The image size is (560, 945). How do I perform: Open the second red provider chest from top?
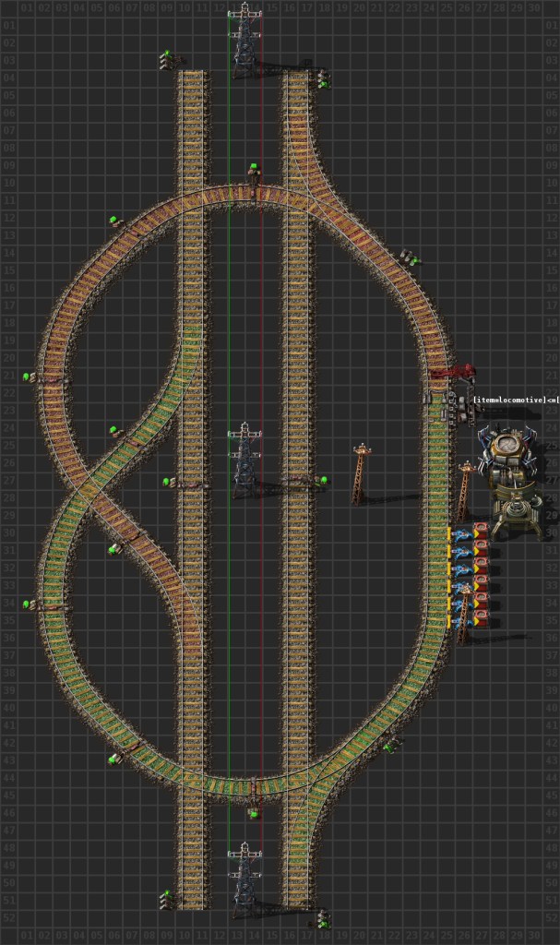[481, 549]
